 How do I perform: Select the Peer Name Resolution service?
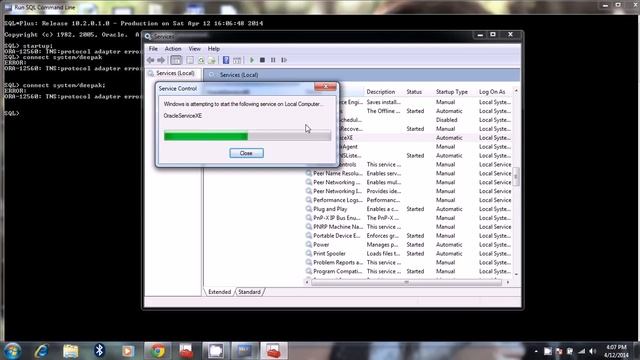(408, 173)
